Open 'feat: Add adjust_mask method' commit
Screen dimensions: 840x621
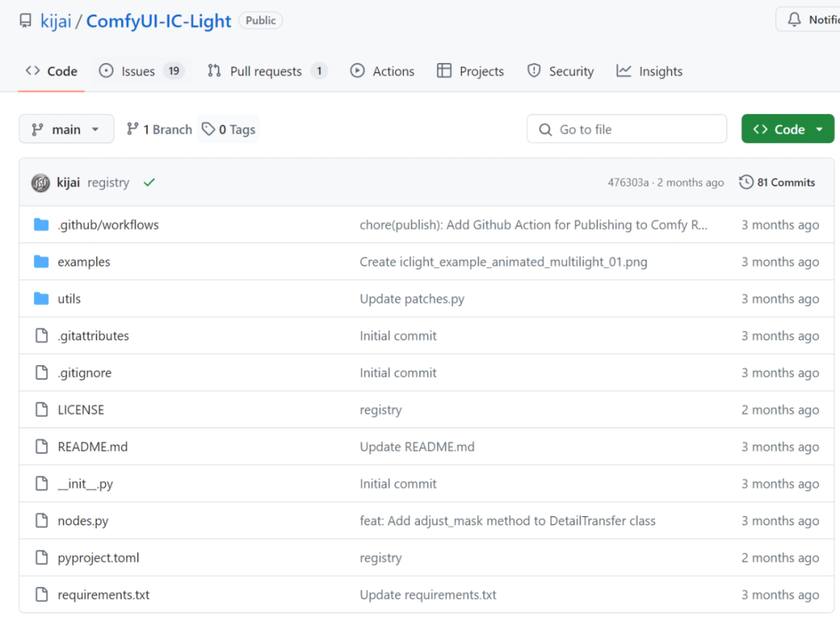[507, 521]
